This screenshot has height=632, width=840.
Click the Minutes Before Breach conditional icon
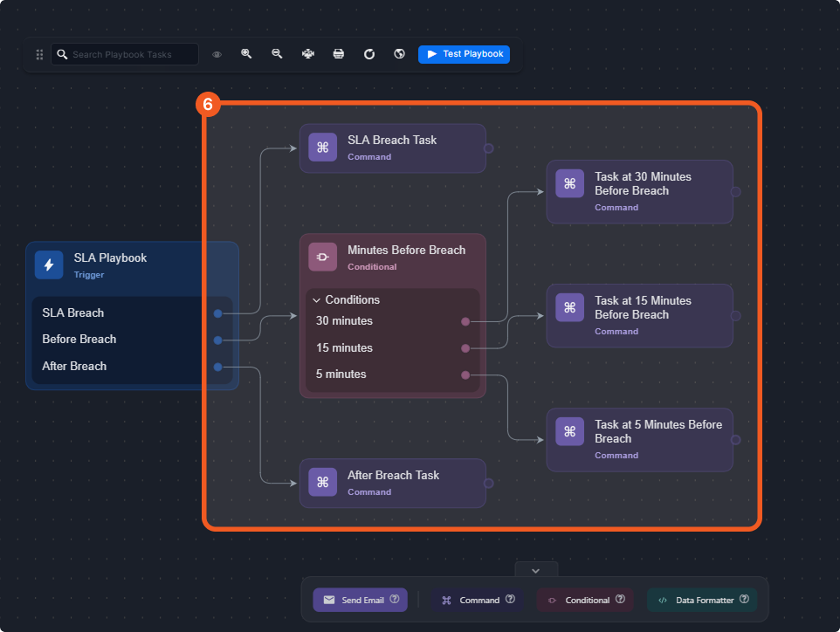click(x=322, y=257)
